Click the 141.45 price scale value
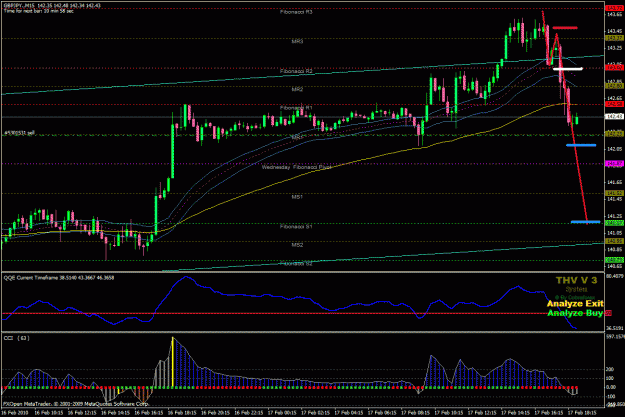625x417 pixels. (615, 199)
